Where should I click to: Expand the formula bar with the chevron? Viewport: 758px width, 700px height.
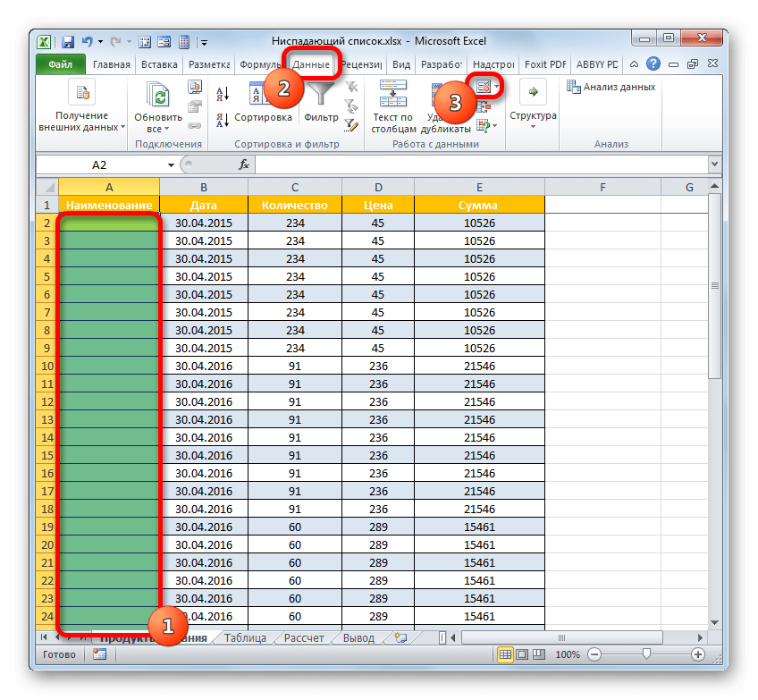click(x=714, y=164)
